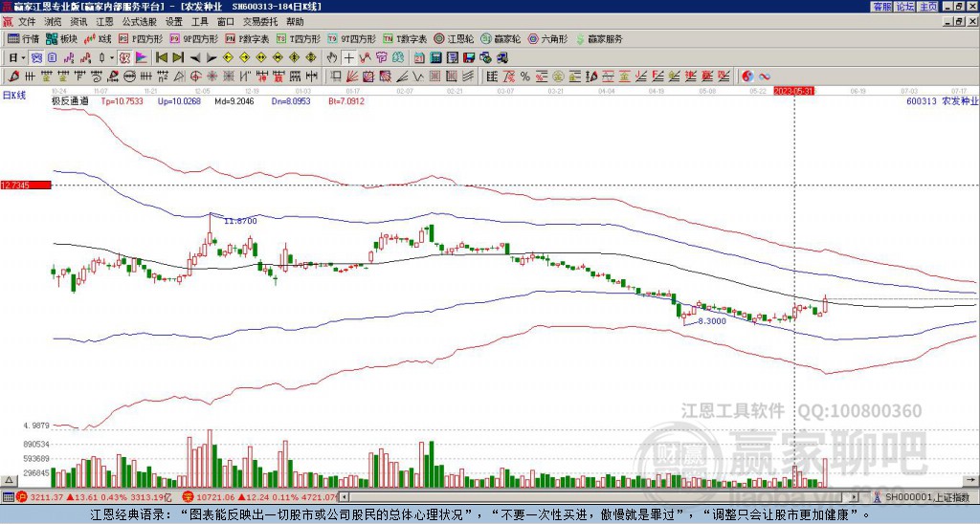Toggle the 权 rights adjustment button
The width and height of the screenshot is (980, 524).
coord(124,58)
